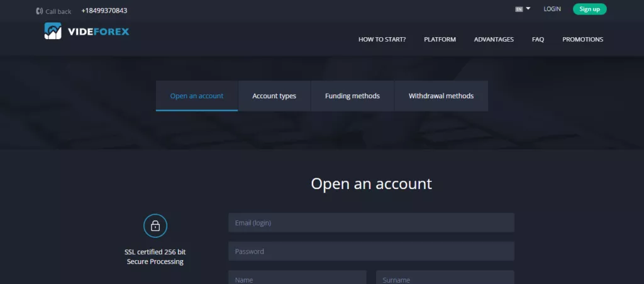Expand the language dropdown arrow

[x=528, y=9]
